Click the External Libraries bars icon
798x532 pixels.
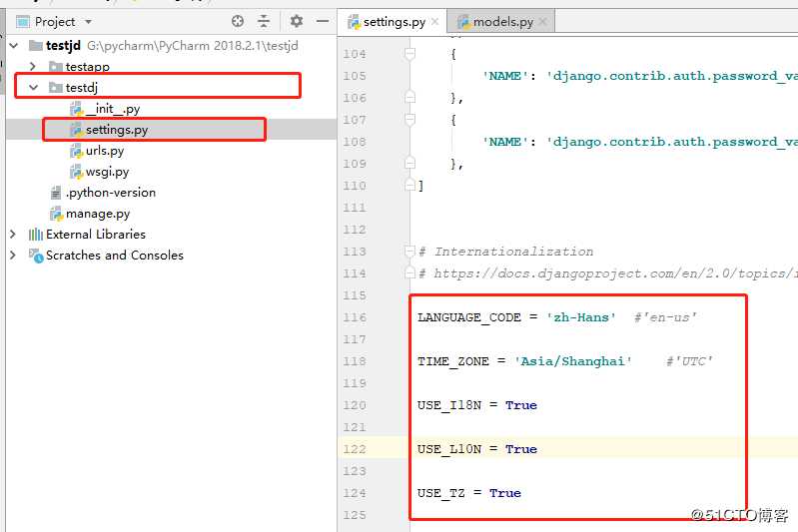[36, 235]
